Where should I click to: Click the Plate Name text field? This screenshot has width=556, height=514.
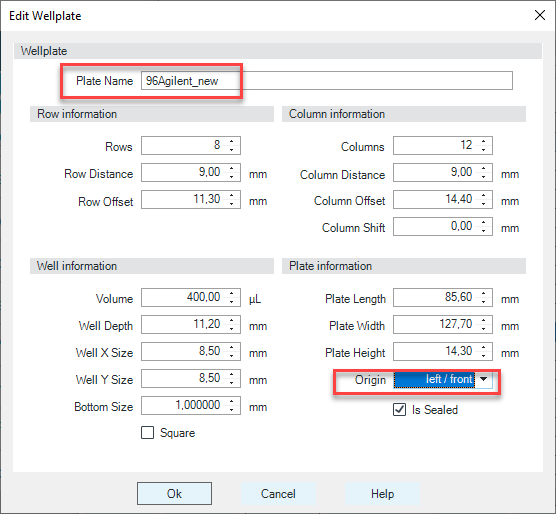[x=327, y=81]
